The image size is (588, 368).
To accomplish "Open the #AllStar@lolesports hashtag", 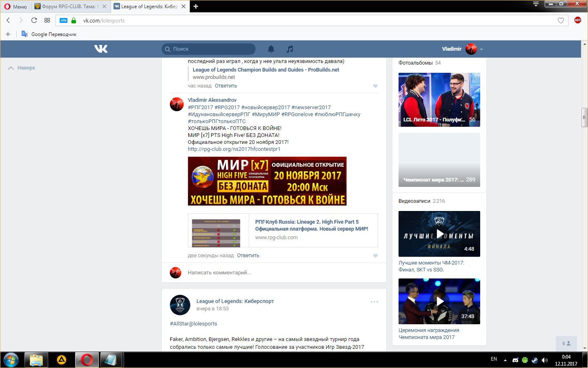I will coord(194,324).
